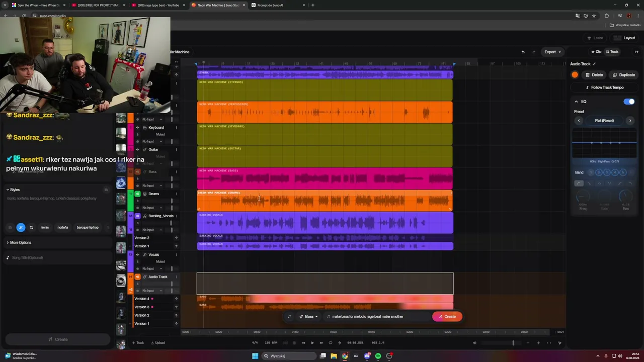
Task: Open the Learn menu
Action: tap(595, 38)
